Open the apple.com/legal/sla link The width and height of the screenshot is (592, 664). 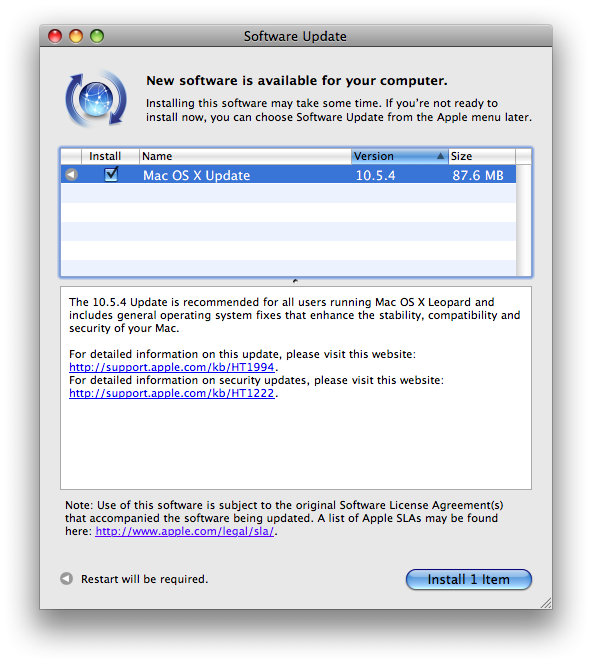(x=185, y=531)
